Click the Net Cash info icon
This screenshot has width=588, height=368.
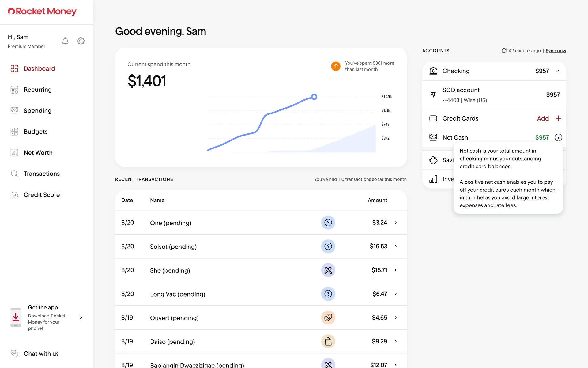[558, 137]
